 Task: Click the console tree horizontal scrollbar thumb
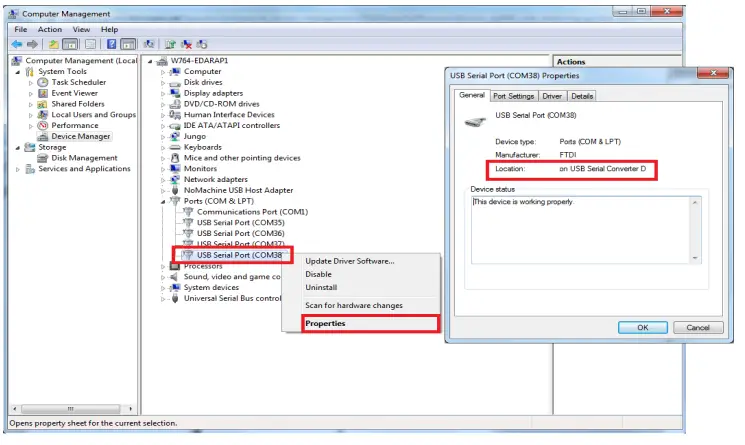(x=70, y=408)
